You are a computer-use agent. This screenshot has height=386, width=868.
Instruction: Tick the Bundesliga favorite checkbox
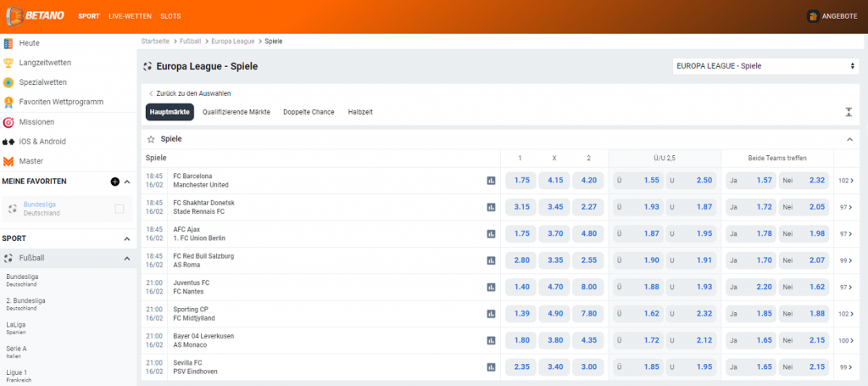[x=119, y=209]
